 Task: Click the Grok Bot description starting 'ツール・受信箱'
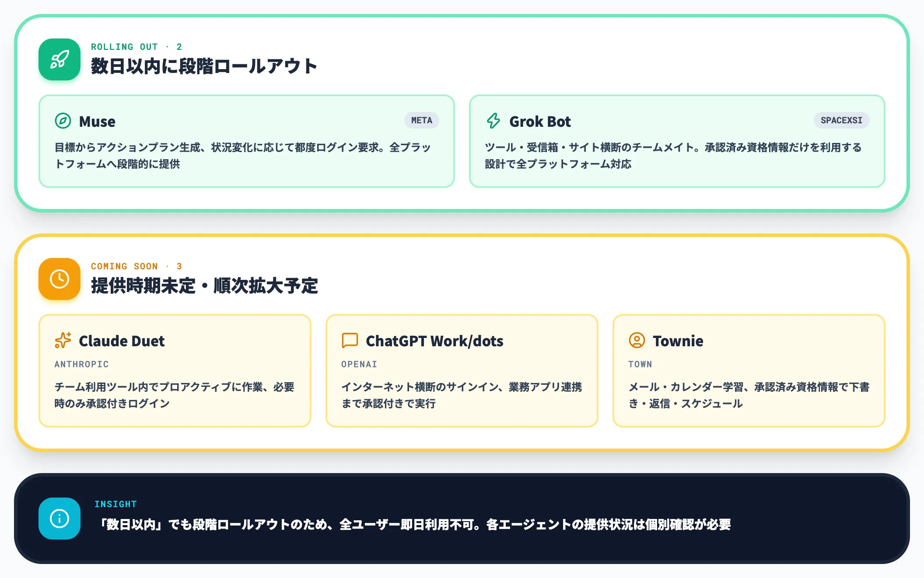pyautogui.click(x=673, y=156)
